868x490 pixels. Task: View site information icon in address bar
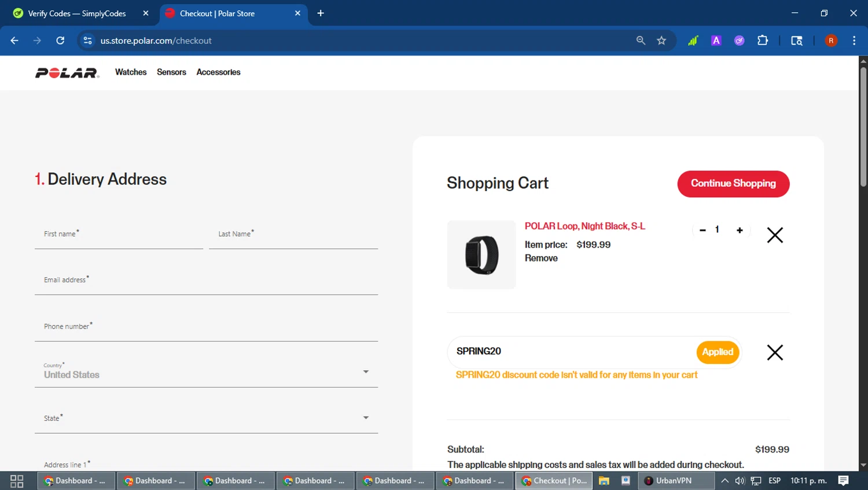pyautogui.click(x=88, y=40)
